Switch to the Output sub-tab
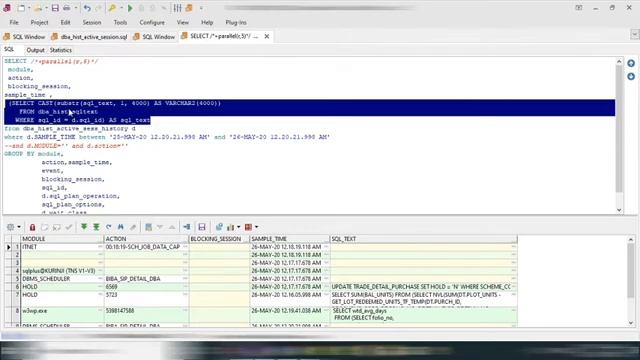 (x=35, y=50)
